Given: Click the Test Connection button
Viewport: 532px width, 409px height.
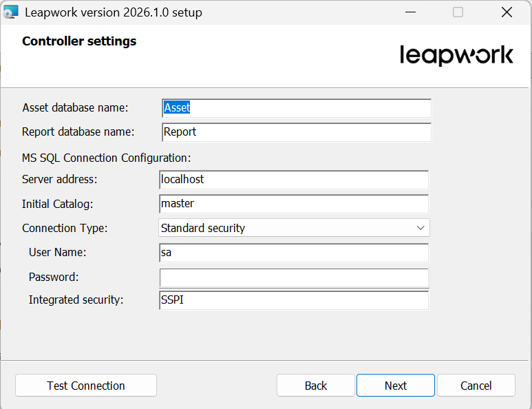Looking at the screenshot, I should click(x=86, y=385).
